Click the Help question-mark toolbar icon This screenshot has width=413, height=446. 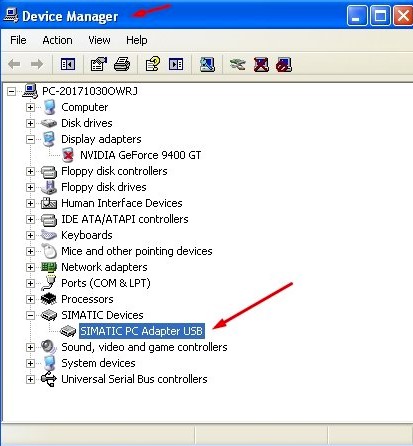[x=153, y=64]
